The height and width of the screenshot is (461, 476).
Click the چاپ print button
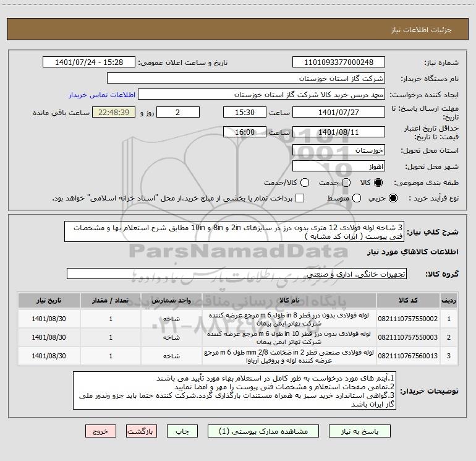click(x=182, y=431)
